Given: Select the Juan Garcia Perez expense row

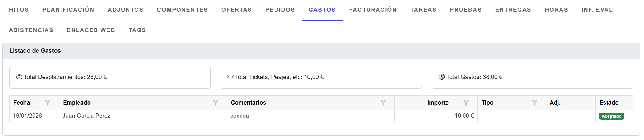Looking at the screenshot, I should coord(87,116).
